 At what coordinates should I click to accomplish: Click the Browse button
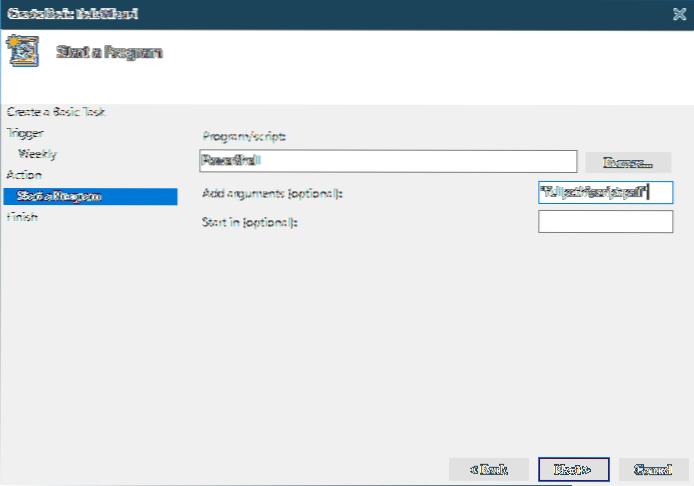[628, 162]
